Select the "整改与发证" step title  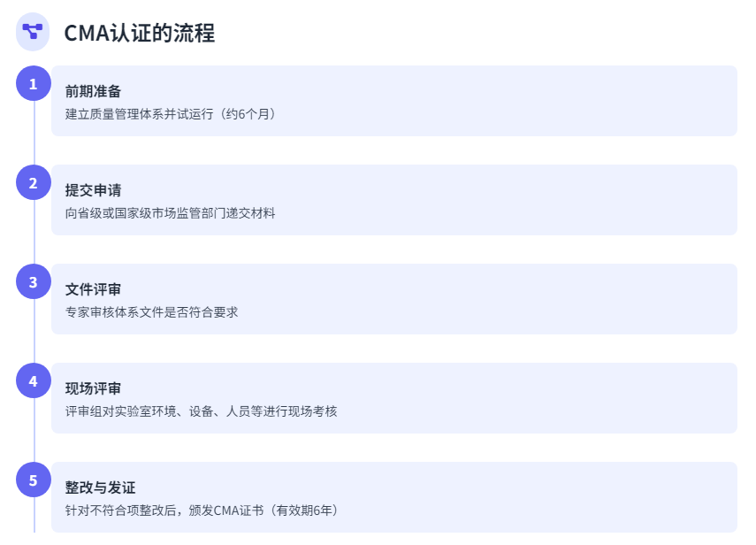(x=100, y=487)
